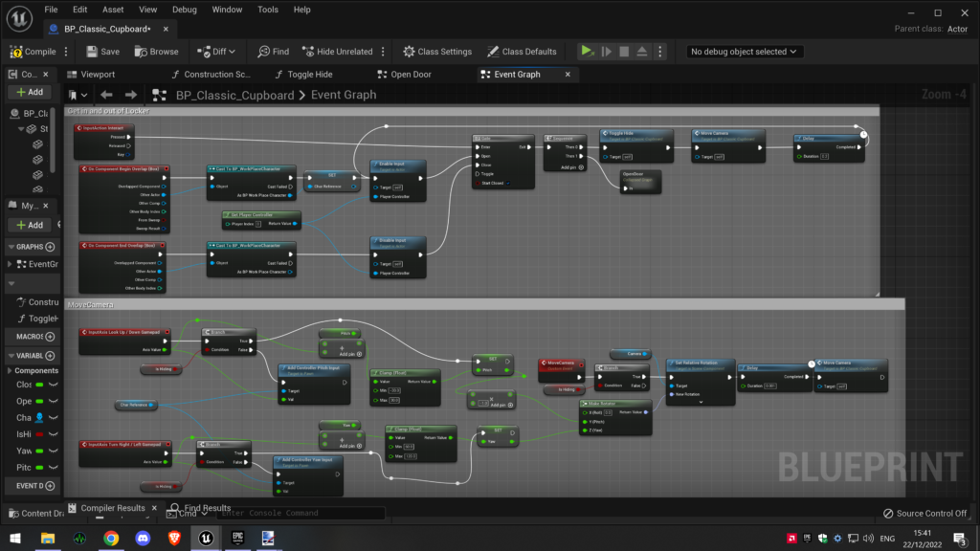Toggle visibility eye for Clos variable
Viewport: 980px width, 551px height.
click(x=54, y=385)
